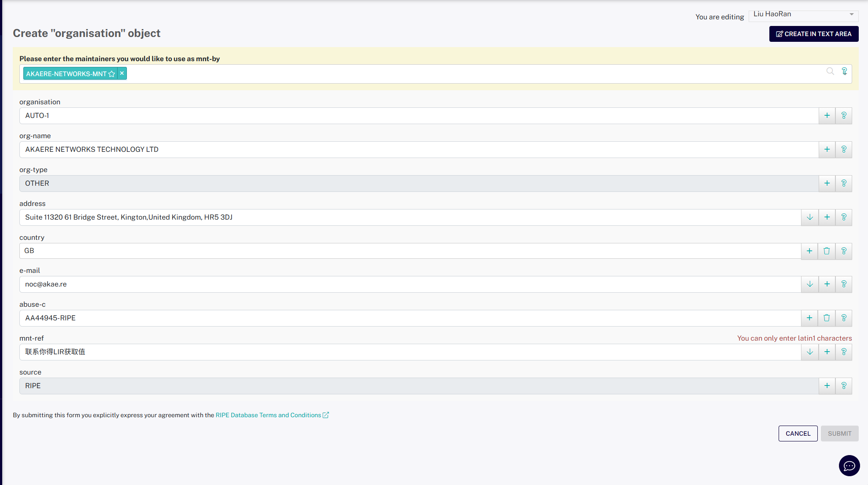Expand the e-mail row's down arrow
868x485 pixels.
[809, 284]
